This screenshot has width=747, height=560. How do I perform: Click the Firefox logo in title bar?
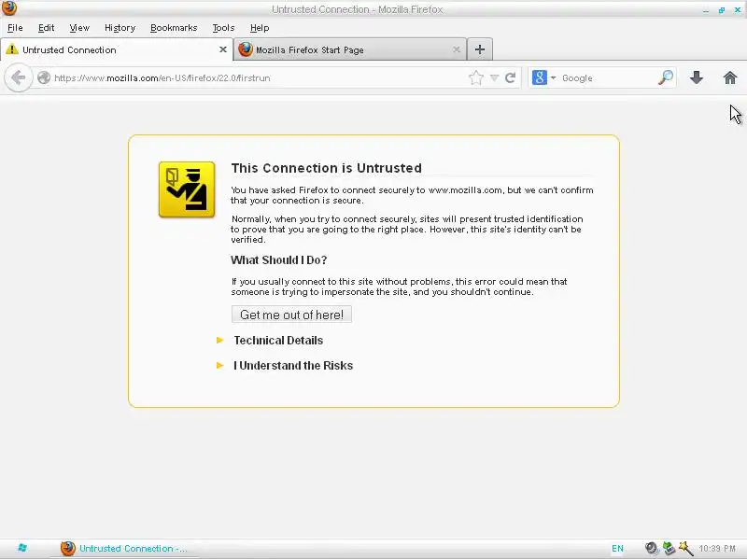(9, 8)
